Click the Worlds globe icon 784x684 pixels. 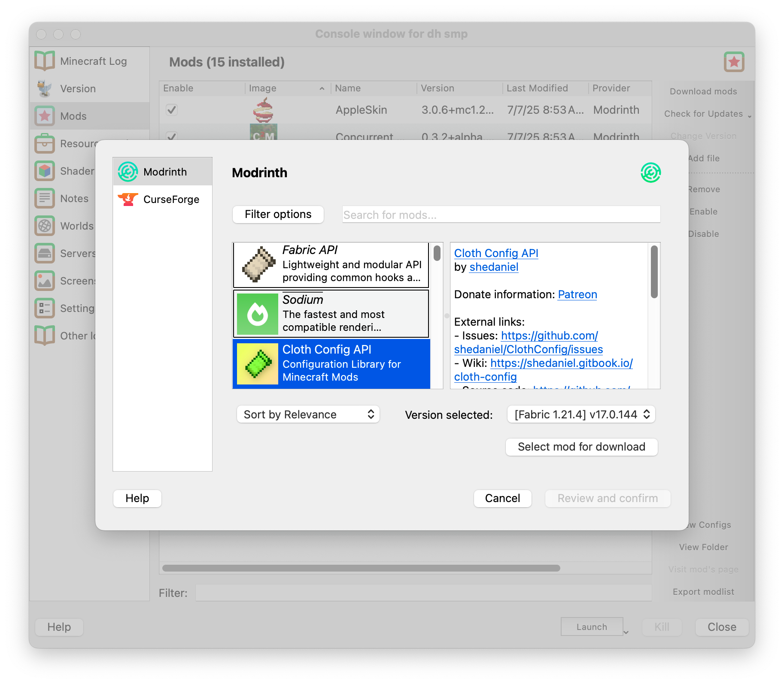click(45, 226)
